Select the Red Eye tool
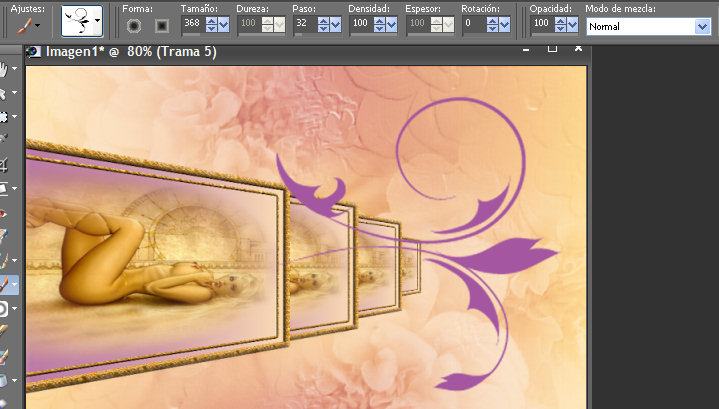 [x=5, y=211]
